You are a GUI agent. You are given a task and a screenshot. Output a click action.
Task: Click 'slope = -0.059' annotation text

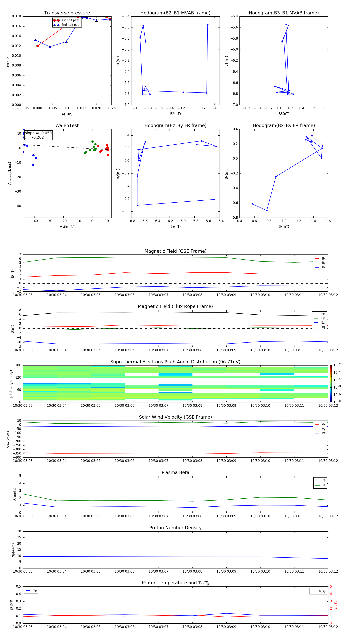click(x=38, y=133)
